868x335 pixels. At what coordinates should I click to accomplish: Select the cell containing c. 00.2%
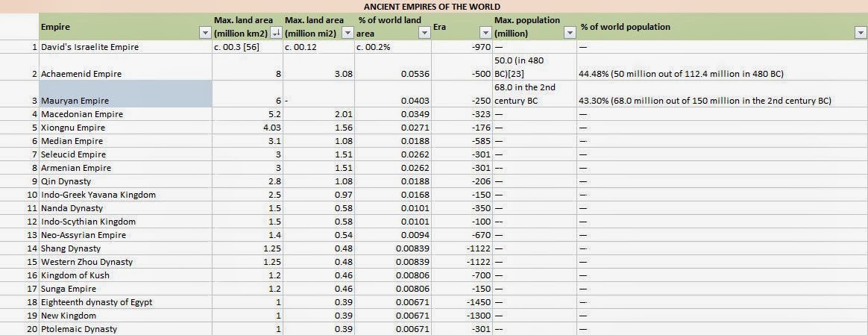coord(393,47)
